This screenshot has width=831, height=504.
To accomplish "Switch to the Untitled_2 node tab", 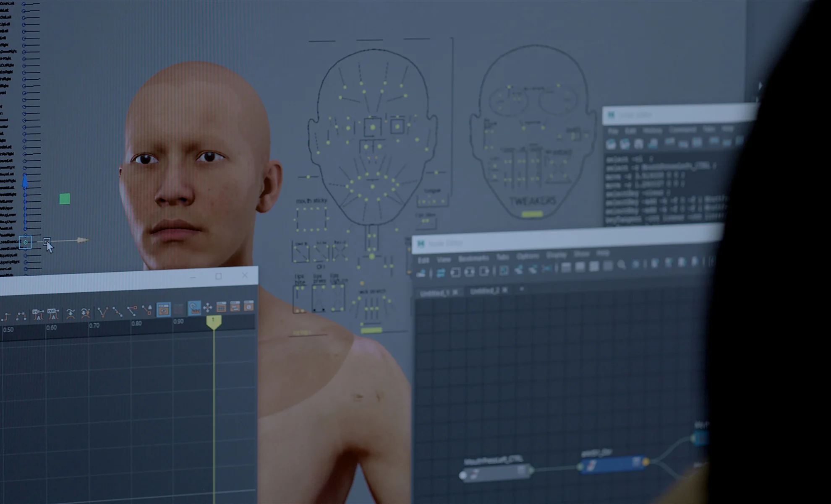I will tap(484, 291).
